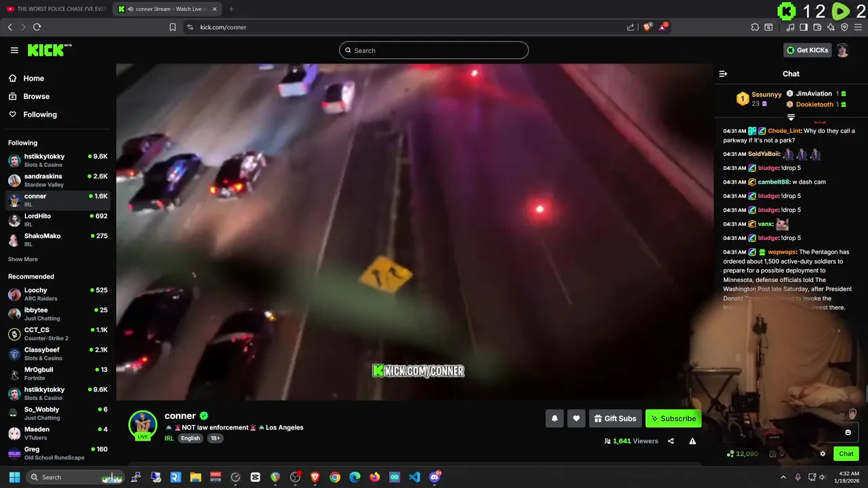The width and height of the screenshot is (868, 488).
Task: Bookmark this page icon
Action: (x=172, y=27)
